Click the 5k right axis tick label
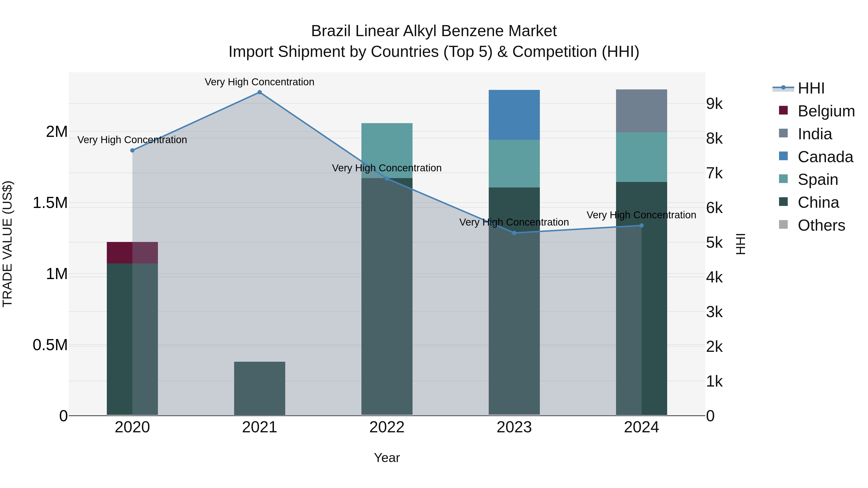Viewport: 868px width, 488px height. click(715, 242)
